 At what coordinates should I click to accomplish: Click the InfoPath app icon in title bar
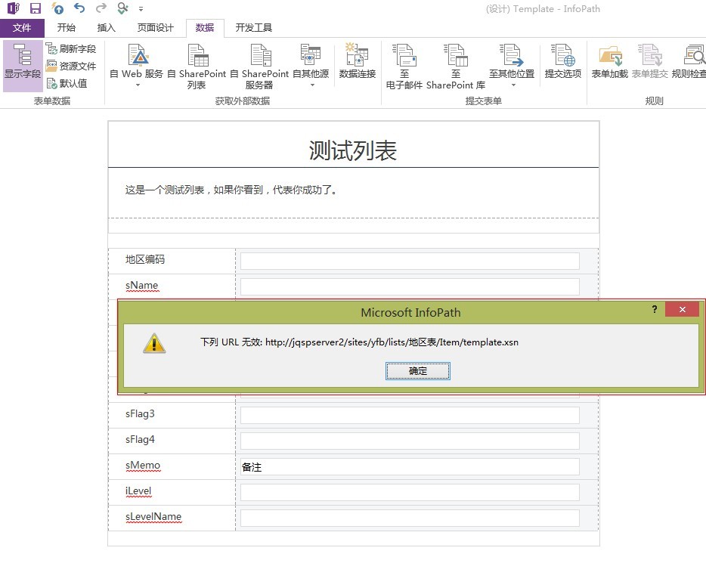[x=14, y=8]
